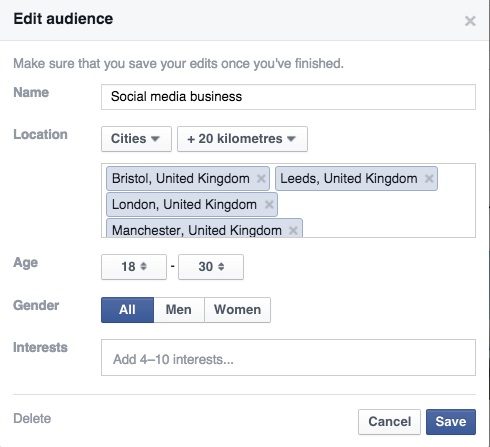Select All genders option
The image size is (490, 447).
pos(127,310)
